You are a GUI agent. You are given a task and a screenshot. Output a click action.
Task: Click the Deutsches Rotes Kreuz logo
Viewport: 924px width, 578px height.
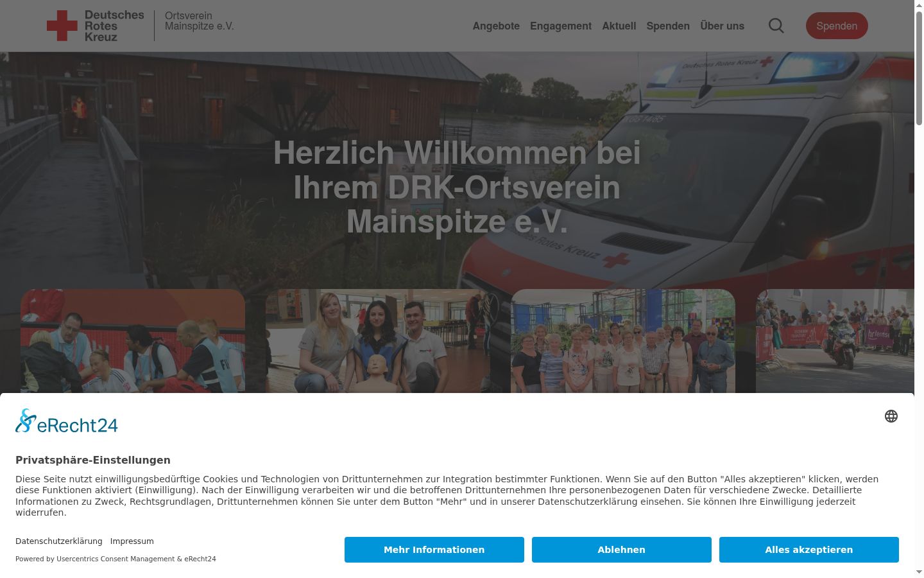pos(95,26)
